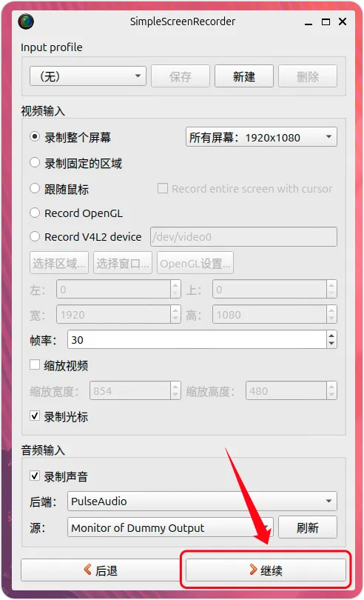Screen dimensions: 364x600
Task: Toggle the 录制声音 checkbox
Action: 35,476
